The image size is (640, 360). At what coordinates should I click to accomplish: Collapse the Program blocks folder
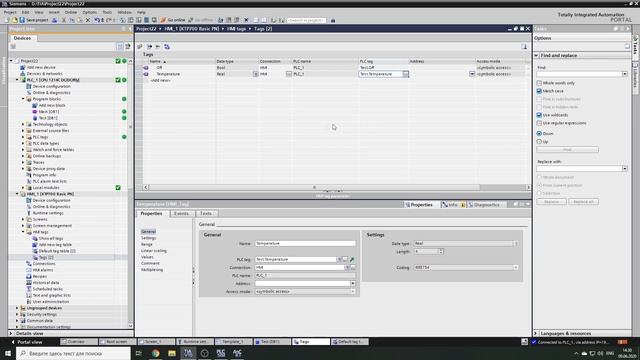[23, 99]
